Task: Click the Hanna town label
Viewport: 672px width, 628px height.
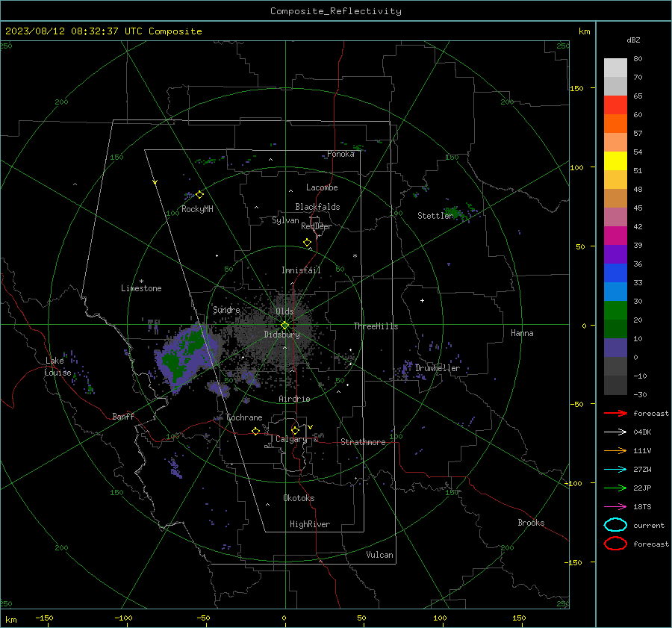Action: (x=522, y=333)
